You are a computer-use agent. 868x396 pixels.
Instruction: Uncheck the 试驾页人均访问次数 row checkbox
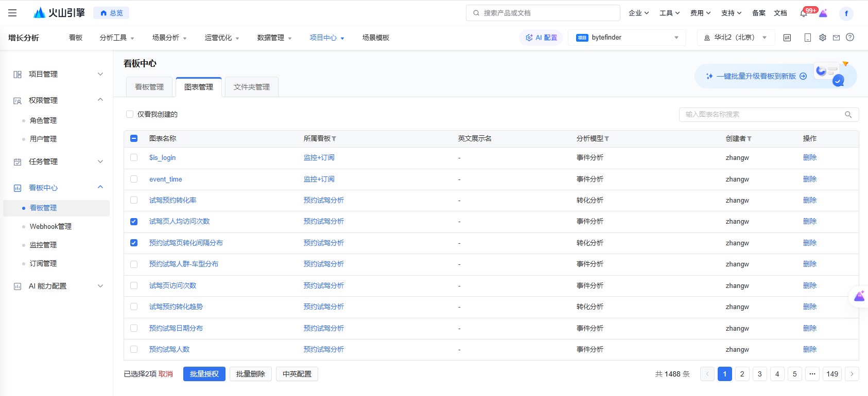tap(134, 222)
